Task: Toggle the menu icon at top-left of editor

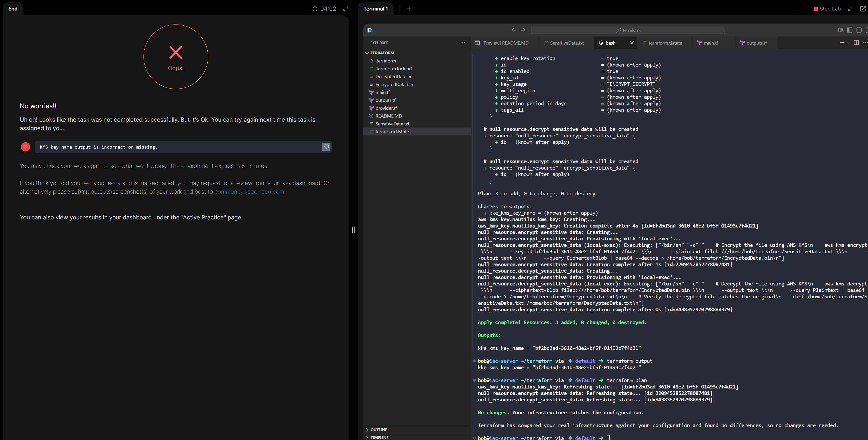Action: [370, 30]
